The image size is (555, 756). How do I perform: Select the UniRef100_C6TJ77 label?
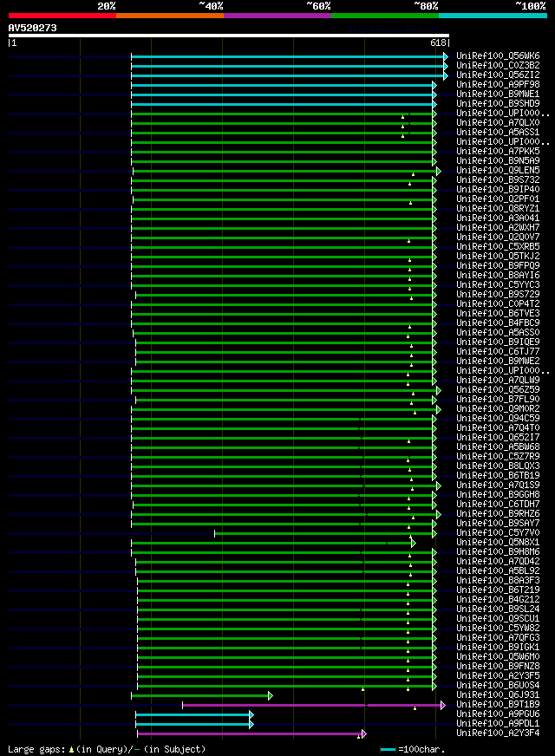(498, 351)
